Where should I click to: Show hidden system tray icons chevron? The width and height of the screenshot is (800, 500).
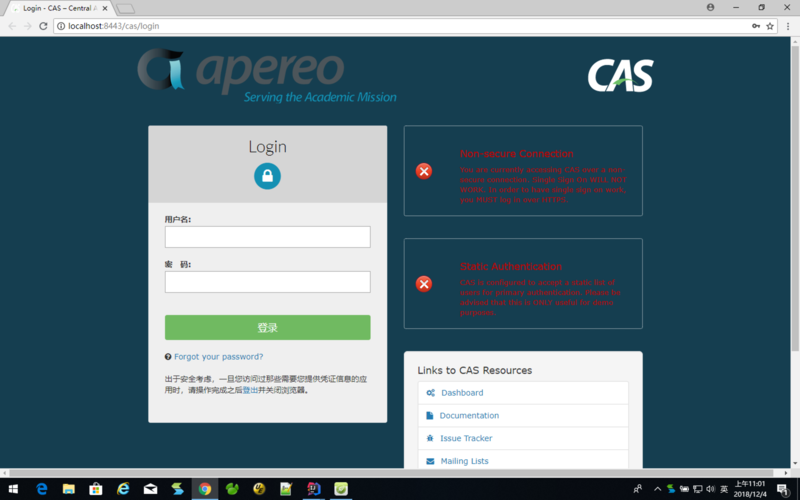coord(657,489)
